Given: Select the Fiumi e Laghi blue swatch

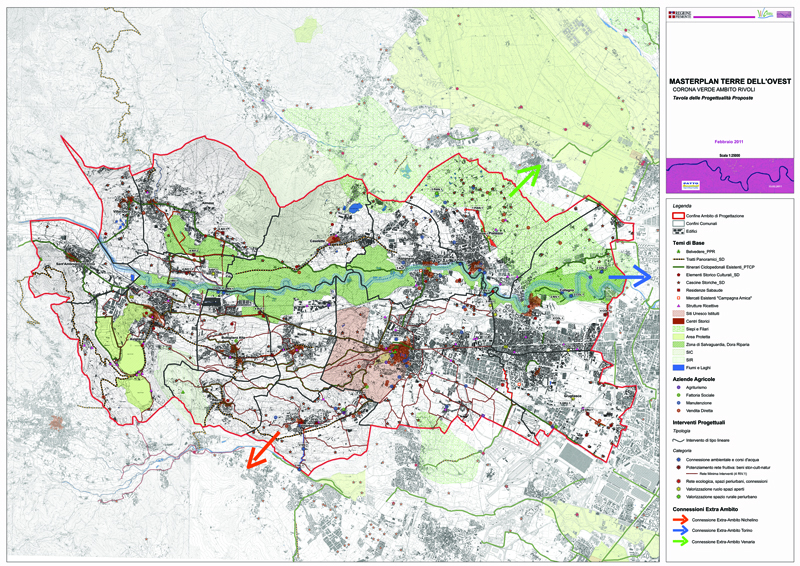Looking at the screenshot, I should tap(678, 367).
